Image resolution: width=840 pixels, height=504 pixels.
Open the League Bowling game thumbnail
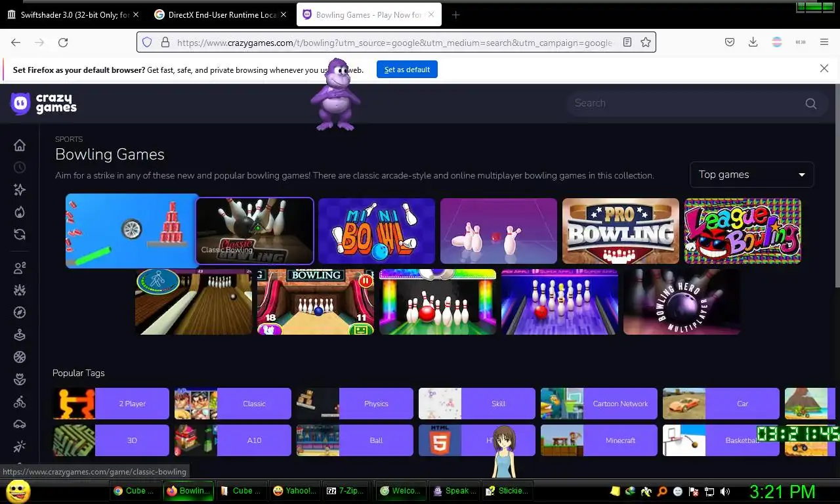point(743,231)
